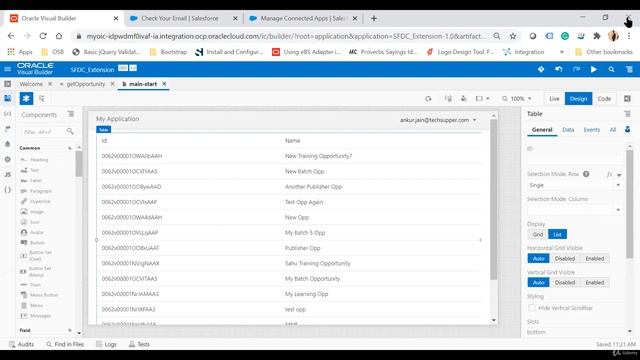Click the fx expression icon for Selection Mode
640x360 pixels.
(x=609, y=174)
